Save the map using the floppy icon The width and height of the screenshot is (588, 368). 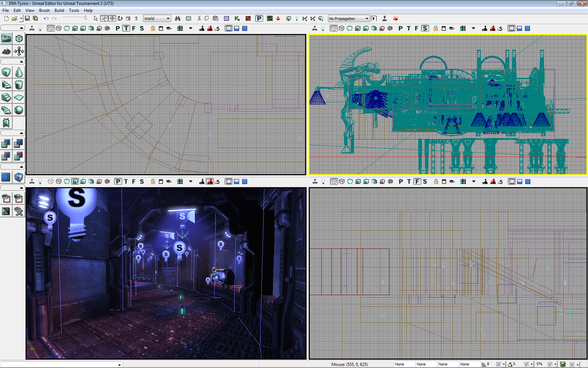pos(27,19)
